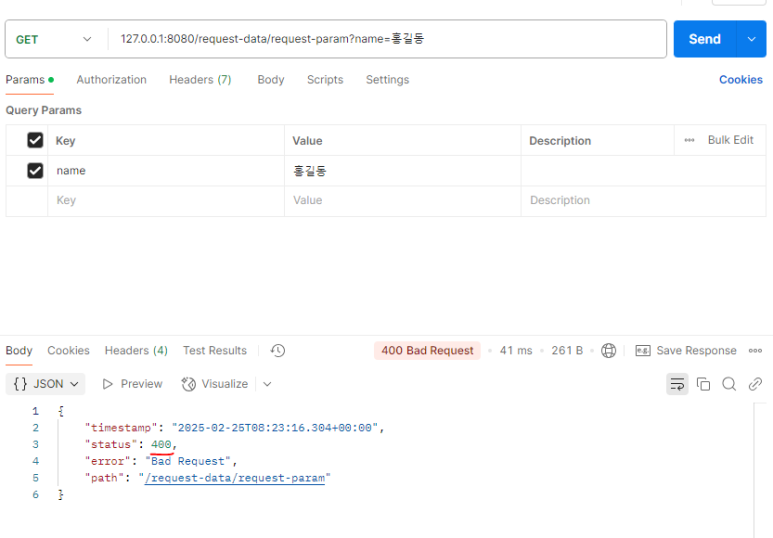Open the response Cookies tab
Screen dimensions: 773x538
[69, 351]
